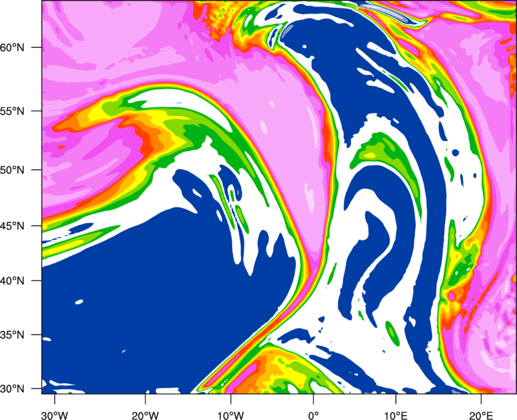Click the 10°W longitude label

(231, 415)
